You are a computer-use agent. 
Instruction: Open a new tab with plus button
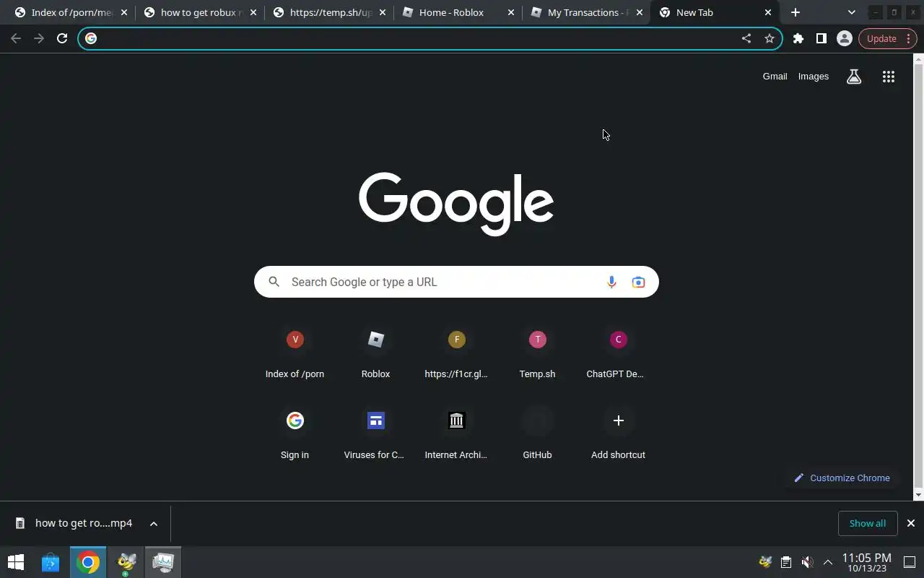point(796,12)
